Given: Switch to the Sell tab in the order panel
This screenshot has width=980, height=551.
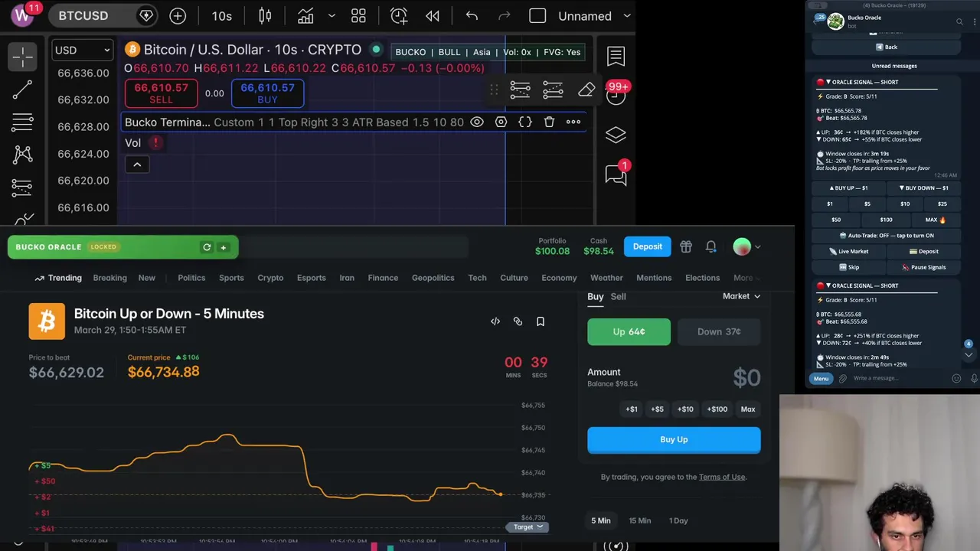Looking at the screenshot, I should 618,296.
